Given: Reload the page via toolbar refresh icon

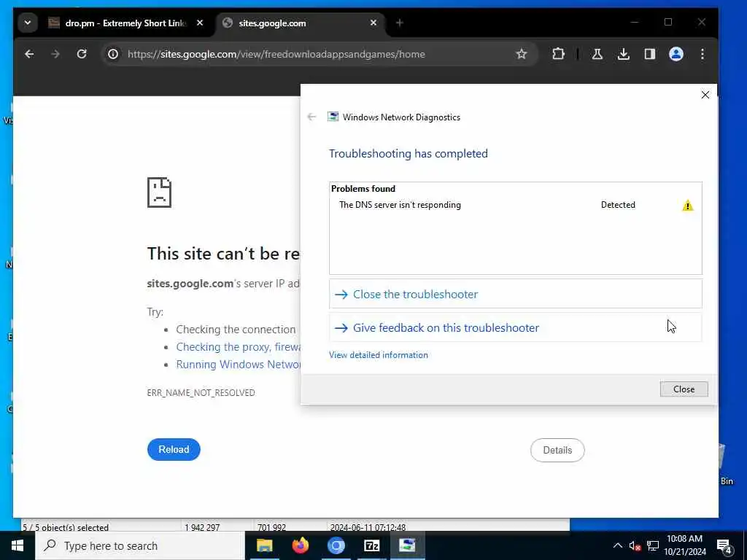Looking at the screenshot, I should pos(82,54).
